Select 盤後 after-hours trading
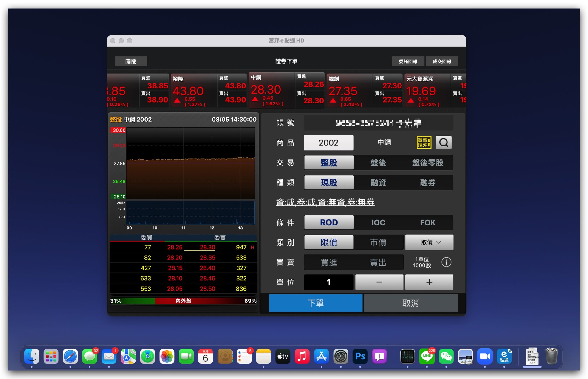This screenshot has width=588, height=379. pos(378,162)
